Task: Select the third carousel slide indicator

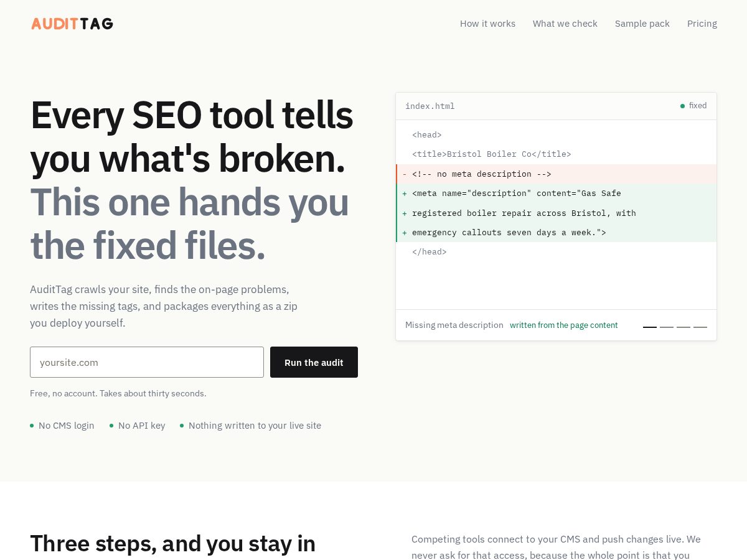Action: (684, 327)
